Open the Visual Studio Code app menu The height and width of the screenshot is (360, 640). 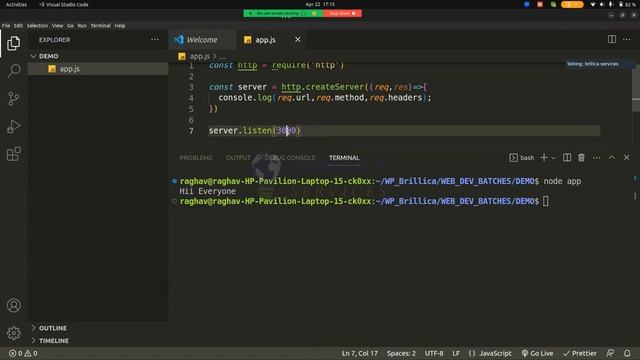(x=64, y=4)
